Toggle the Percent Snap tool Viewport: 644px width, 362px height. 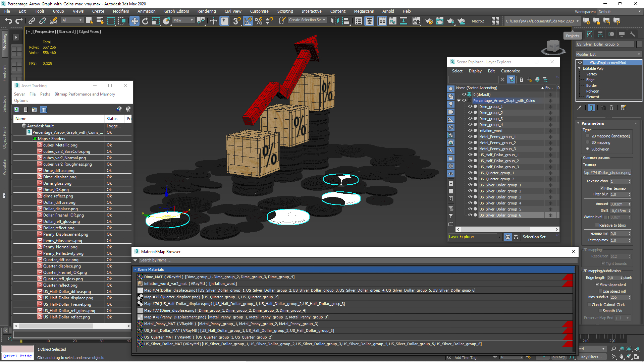tap(259, 21)
